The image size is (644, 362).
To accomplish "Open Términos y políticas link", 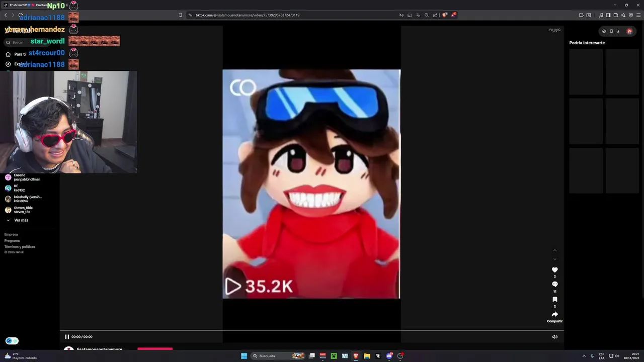I will pos(20,247).
